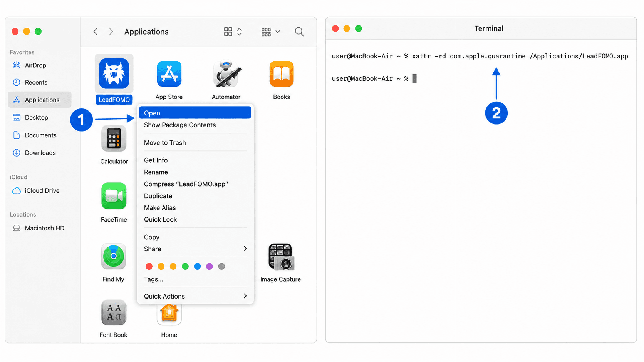Select the Home app icon
Viewport: 644px width, 362px height.
169,314
